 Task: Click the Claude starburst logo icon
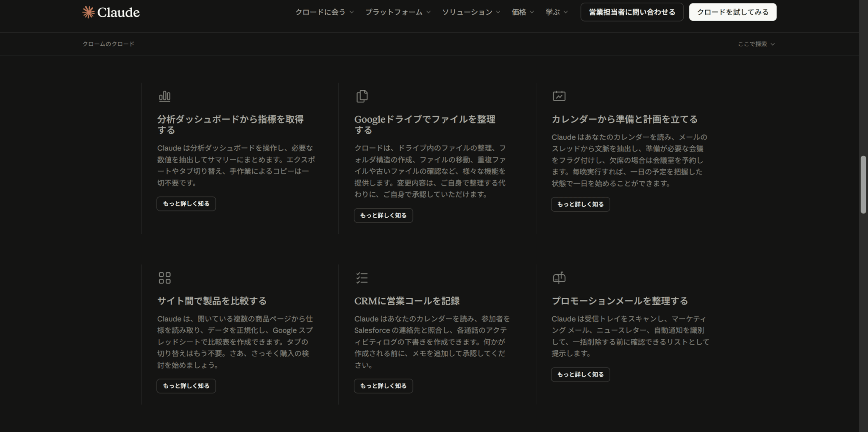click(88, 12)
